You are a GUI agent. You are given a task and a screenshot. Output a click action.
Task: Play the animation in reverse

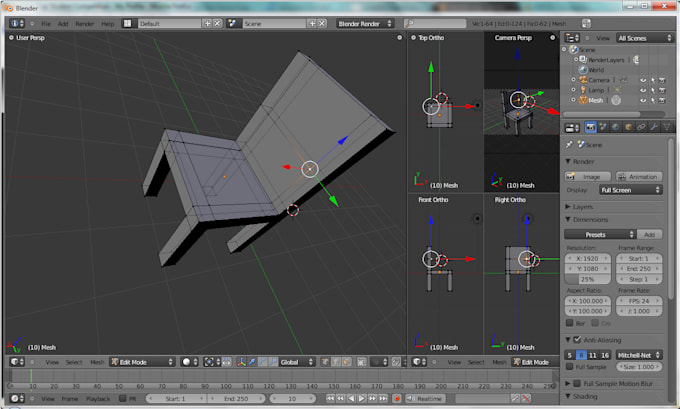coord(351,398)
